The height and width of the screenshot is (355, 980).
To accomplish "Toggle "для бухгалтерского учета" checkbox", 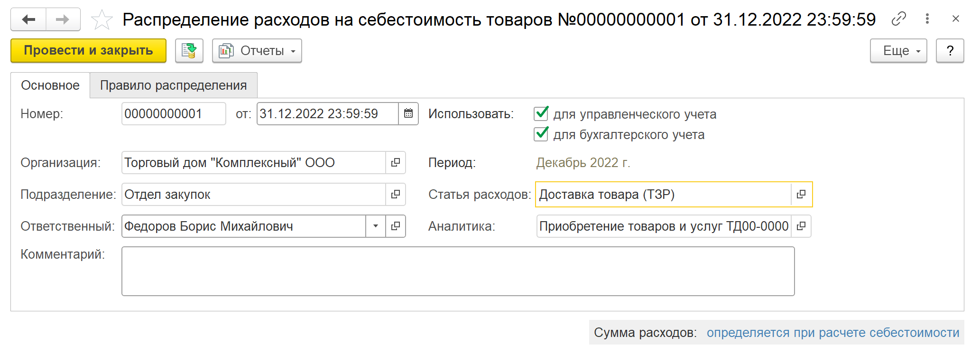I will coord(541,134).
